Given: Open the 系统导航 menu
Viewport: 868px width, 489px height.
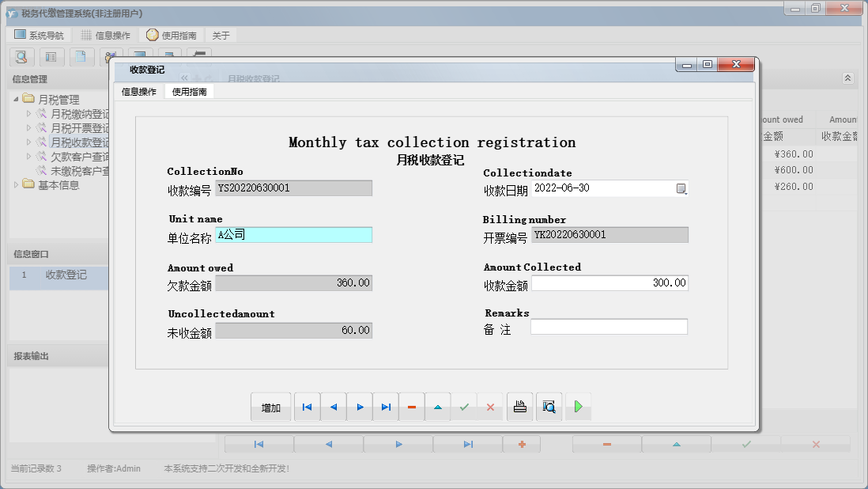Looking at the screenshot, I should [40, 36].
